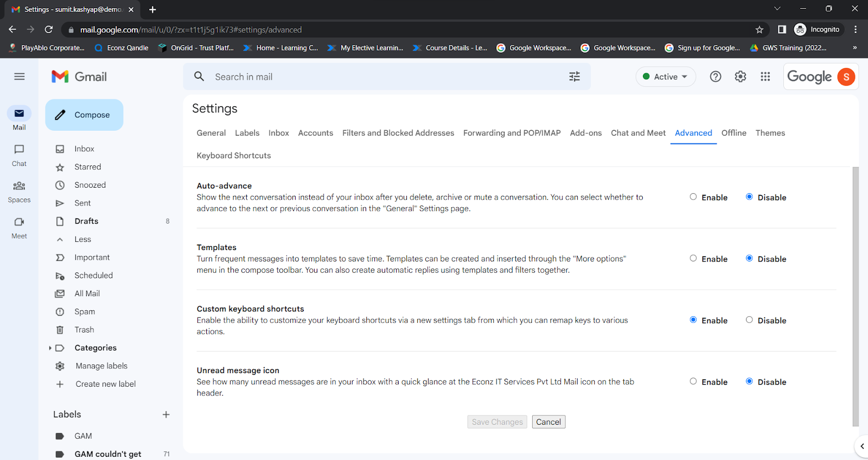Viewport: 868px width, 460px height.
Task: Go back in browser history
Action: 12,29
